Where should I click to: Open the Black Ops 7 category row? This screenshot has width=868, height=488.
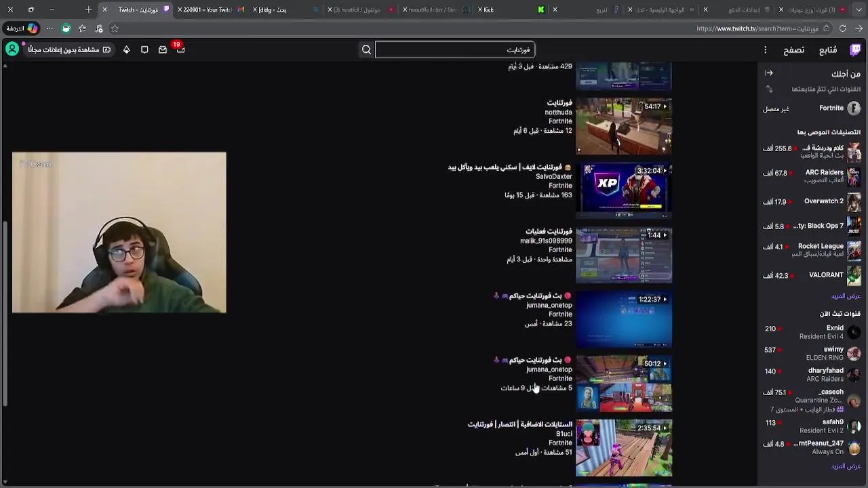pyautogui.click(x=812, y=226)
